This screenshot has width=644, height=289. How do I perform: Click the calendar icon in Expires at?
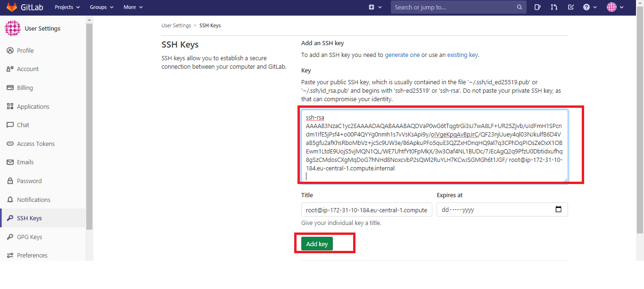[559, 209]
